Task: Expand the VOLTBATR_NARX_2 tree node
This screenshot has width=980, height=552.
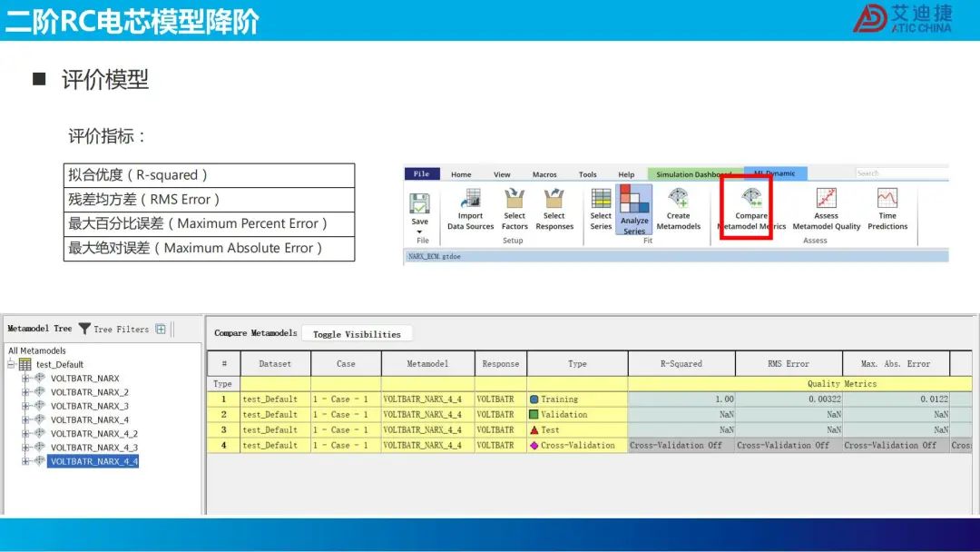Action: [26, 392]
